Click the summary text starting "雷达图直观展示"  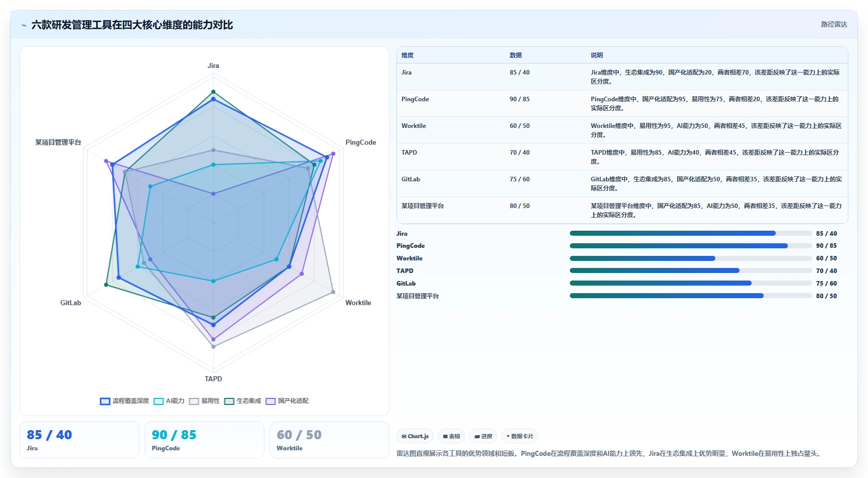(x=610, y=453)
